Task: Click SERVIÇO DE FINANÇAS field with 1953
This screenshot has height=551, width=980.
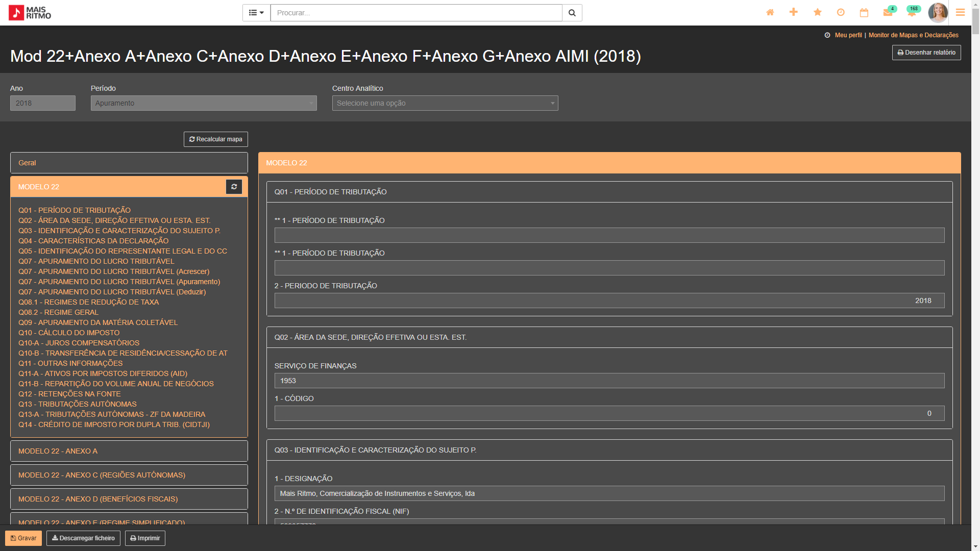Action: tap(609, 381)
